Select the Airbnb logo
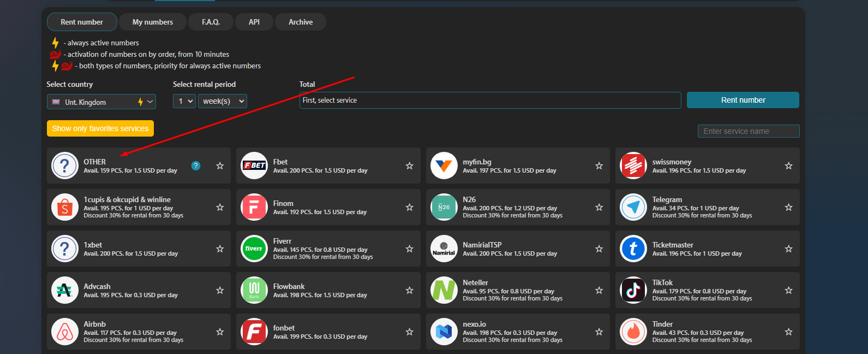 click(x=65, y=332)
